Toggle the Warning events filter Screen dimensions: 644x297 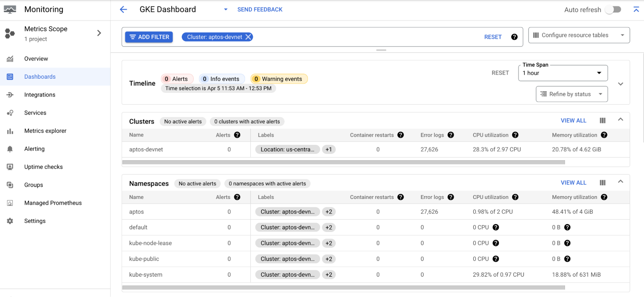[x=279, y=79]
